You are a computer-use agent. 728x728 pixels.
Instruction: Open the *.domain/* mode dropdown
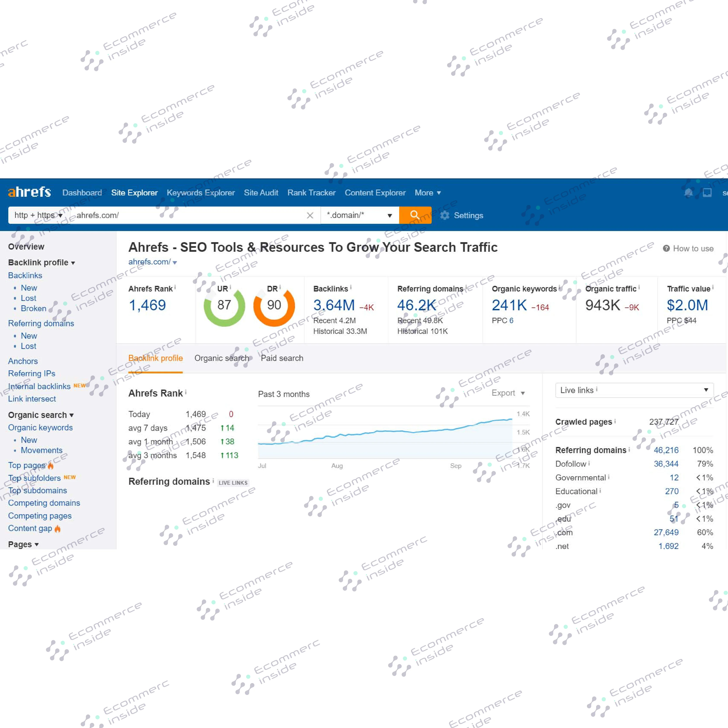[359, 215]
